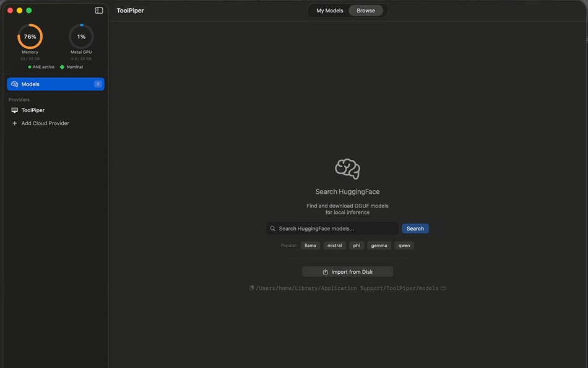The height and width of the screenshot is (368, 588).
Task: Select the qwen popular search tag
Action: tap(404, 245)
